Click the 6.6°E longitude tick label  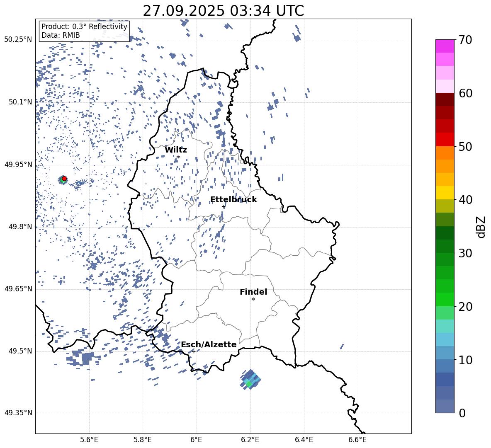357,440
